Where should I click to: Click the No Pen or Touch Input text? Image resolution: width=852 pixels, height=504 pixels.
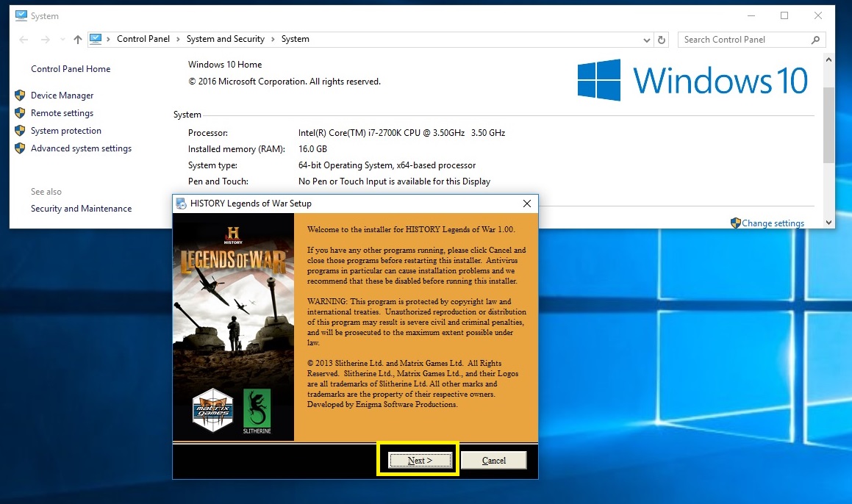coord(394,181)
